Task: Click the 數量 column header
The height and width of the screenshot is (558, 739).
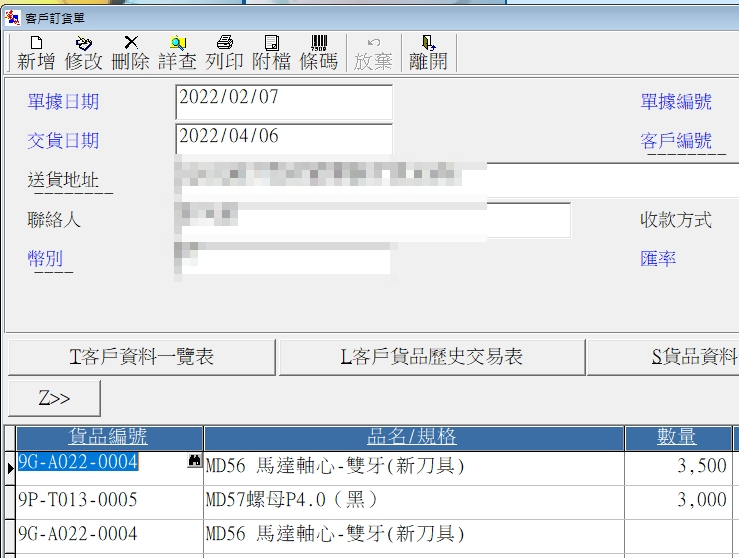Action: (x=677, y=437)
